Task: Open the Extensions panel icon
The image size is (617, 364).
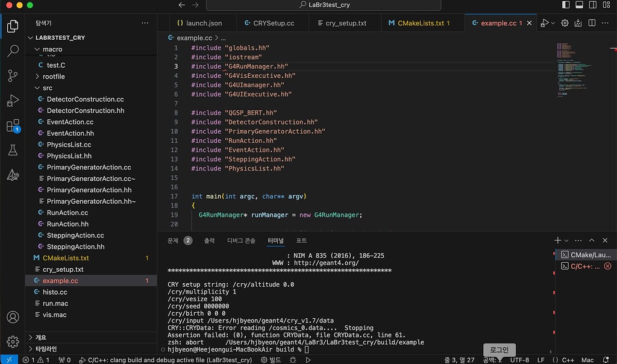Action: [13, 127]
